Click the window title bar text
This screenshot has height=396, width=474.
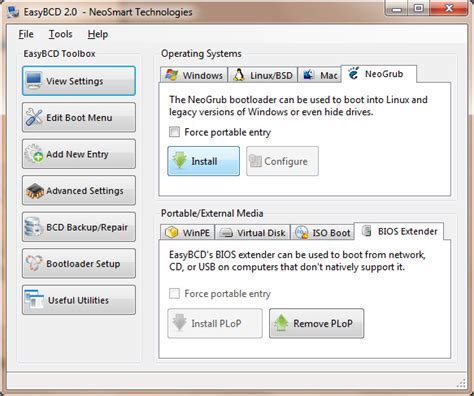[x=108, y=12]
